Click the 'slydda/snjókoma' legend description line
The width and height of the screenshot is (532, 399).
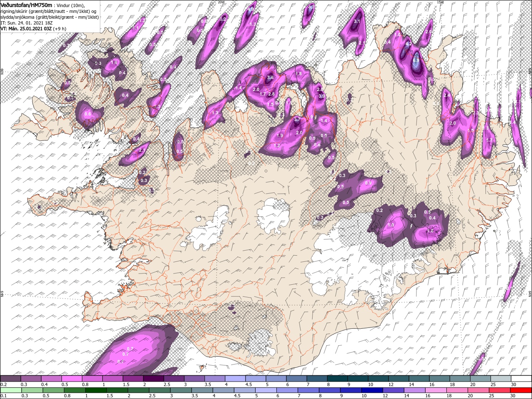click(x=49, y=17)
